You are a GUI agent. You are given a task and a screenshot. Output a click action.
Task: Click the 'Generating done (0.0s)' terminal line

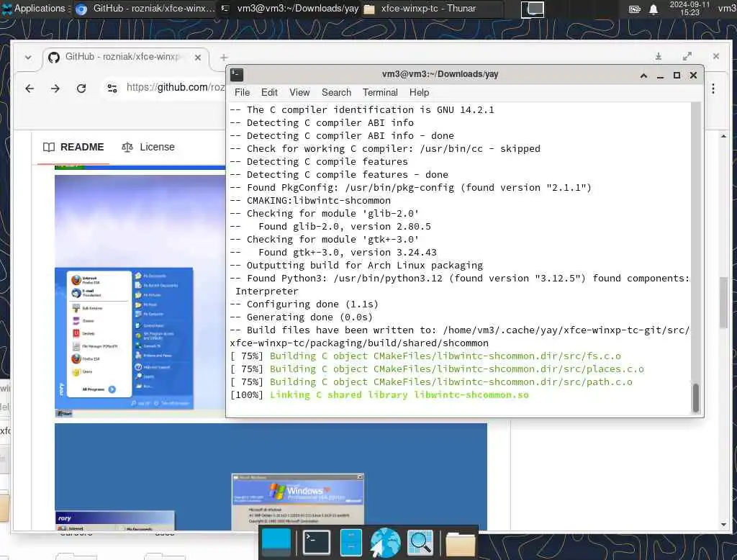[x=302, y=317]
